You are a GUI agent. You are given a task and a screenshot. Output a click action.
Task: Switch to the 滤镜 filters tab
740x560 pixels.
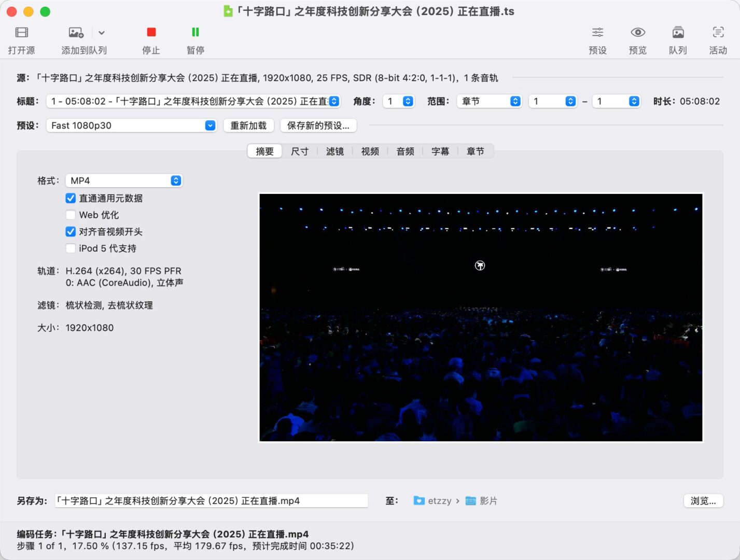335,151
